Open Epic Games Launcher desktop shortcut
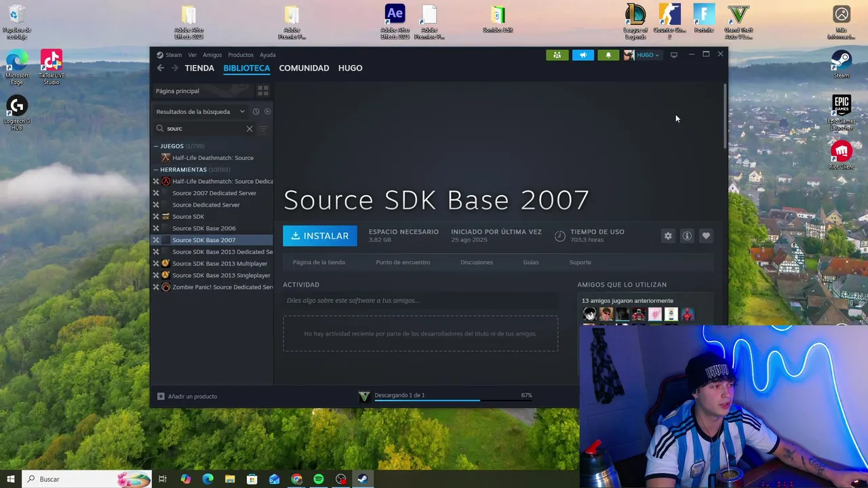This screenshot has height=488, width=868. pos(842,113)
